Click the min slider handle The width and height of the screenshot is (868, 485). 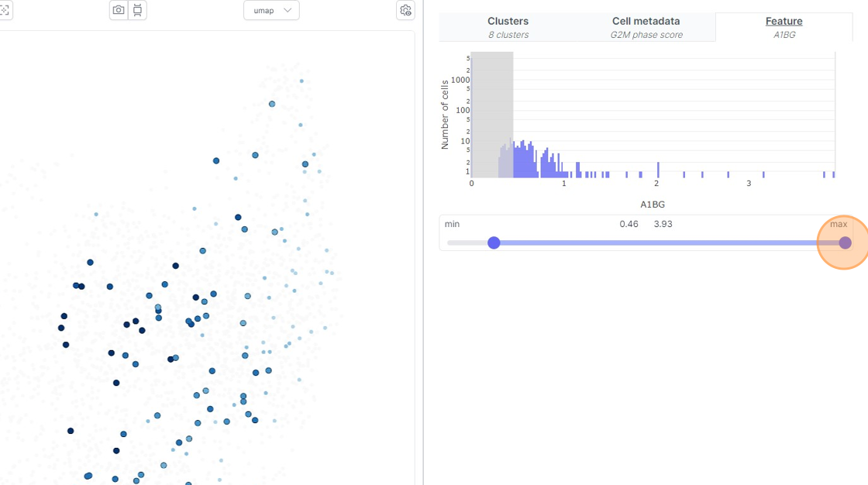click(494, 242)
